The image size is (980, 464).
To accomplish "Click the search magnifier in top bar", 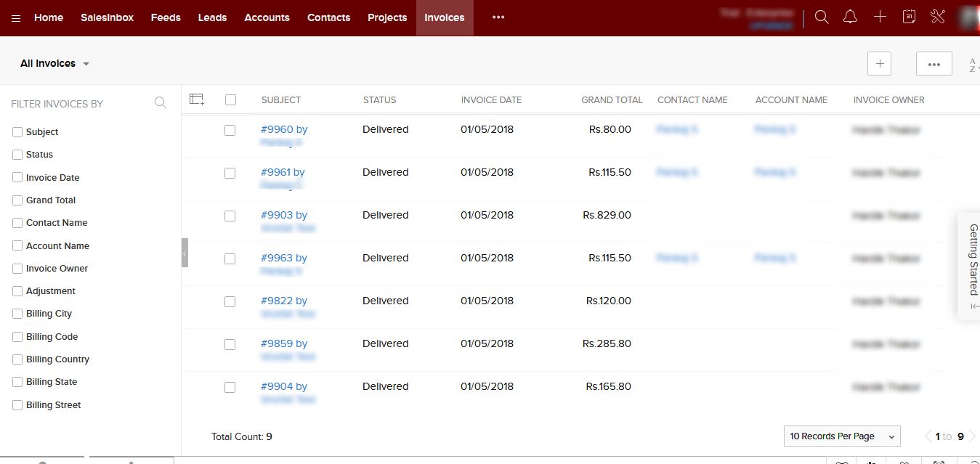I will (822, 17).
